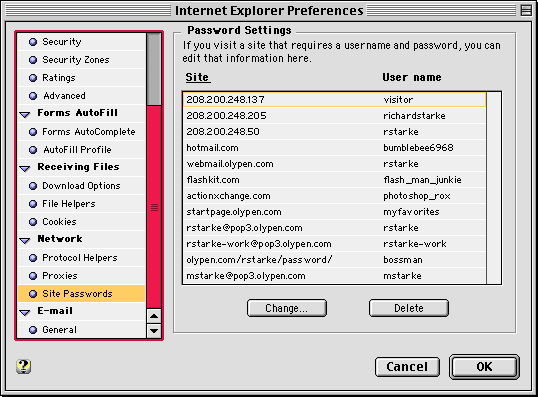
Task: Open the Proxies preferences
Action: (82, 276)
